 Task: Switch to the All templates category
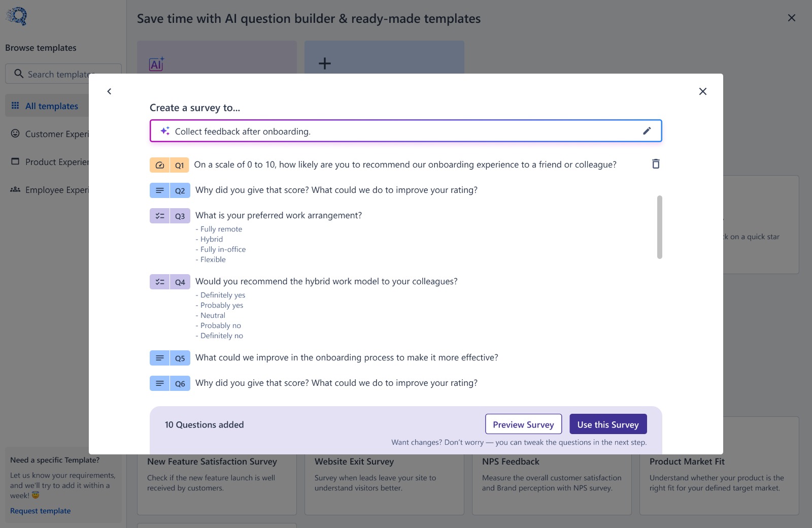click(51, 106)
